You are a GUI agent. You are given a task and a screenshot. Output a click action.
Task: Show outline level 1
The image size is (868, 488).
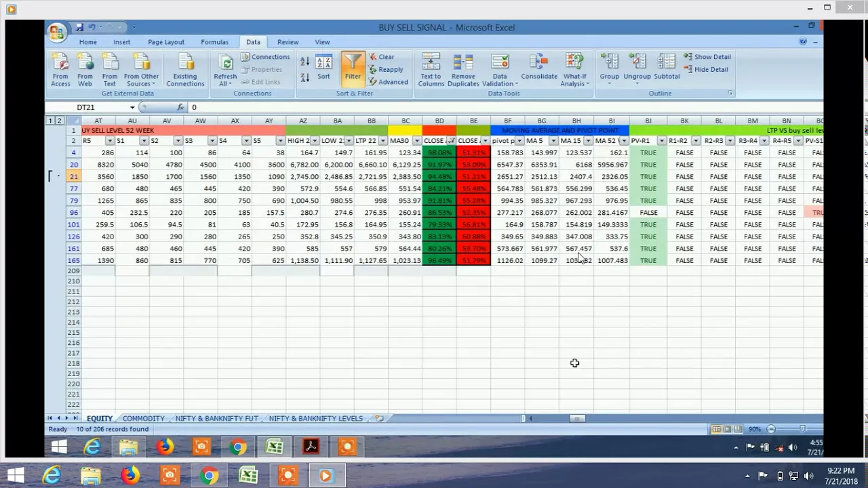[50, 121]
